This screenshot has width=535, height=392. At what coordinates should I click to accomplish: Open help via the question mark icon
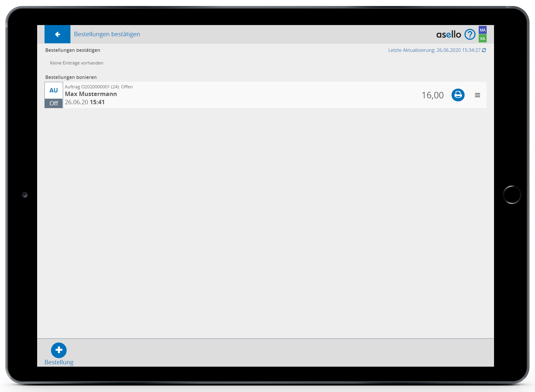[470, 34]
